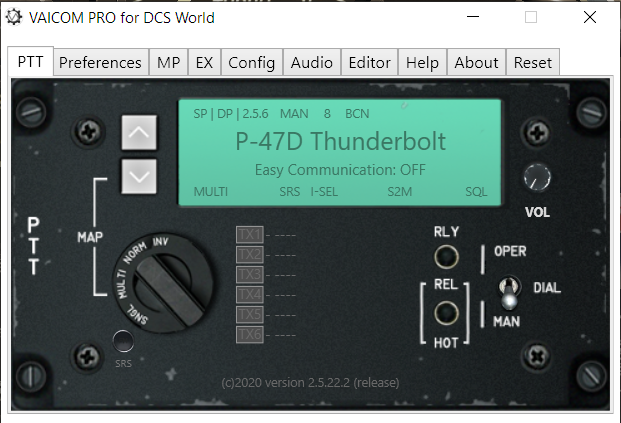
Task: Click the SRS label on the display
Action: (x=290, y=192)
